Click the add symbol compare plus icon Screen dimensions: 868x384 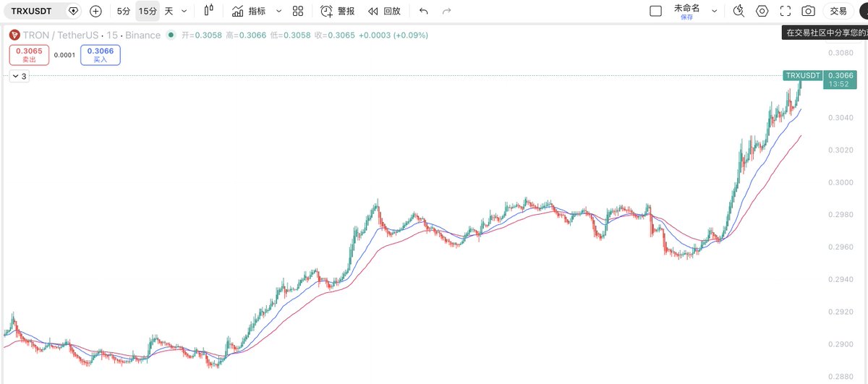coord(95,12)
